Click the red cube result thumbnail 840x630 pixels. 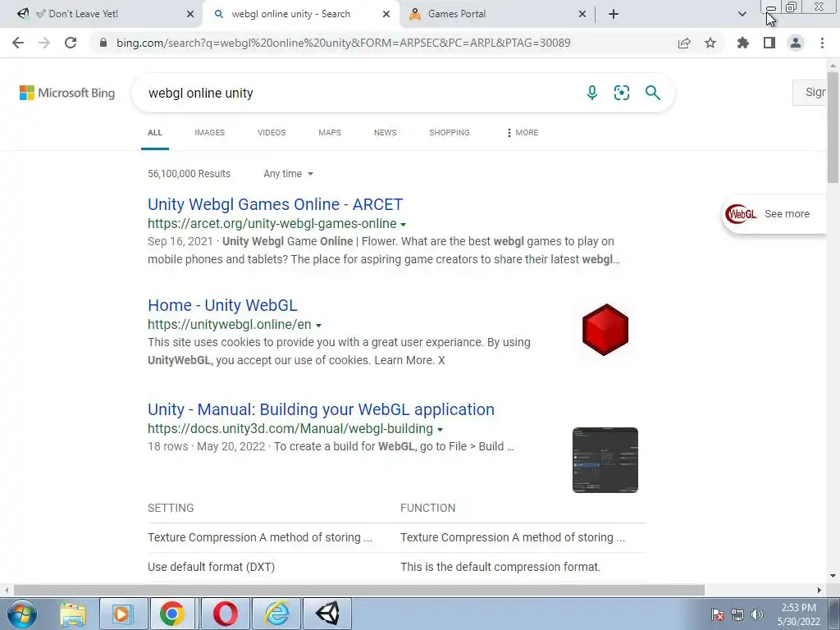click(x=605, y=330)
